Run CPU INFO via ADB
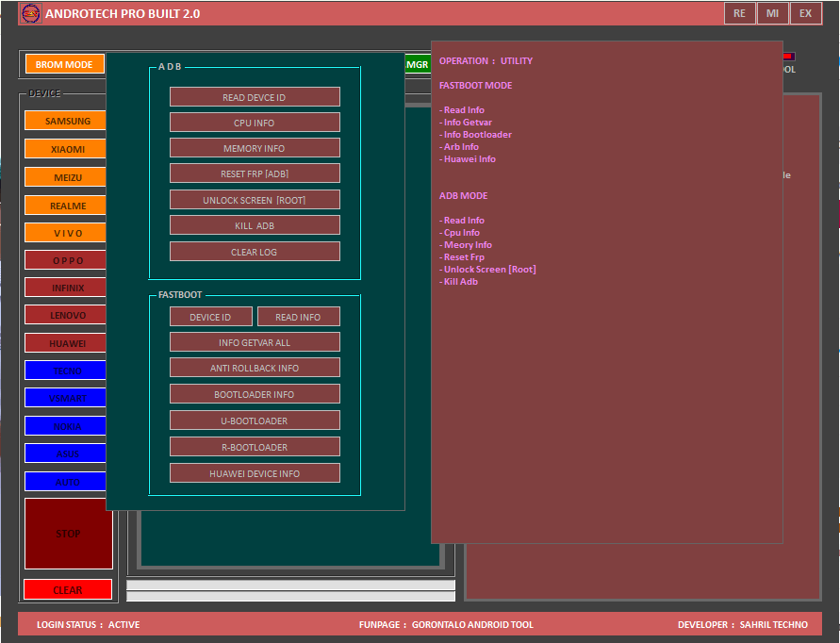 click(x=255, y=122)
